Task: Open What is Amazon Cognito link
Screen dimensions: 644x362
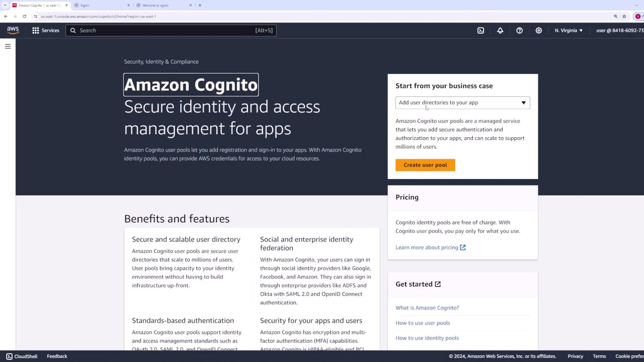Action: click(427, 308)
